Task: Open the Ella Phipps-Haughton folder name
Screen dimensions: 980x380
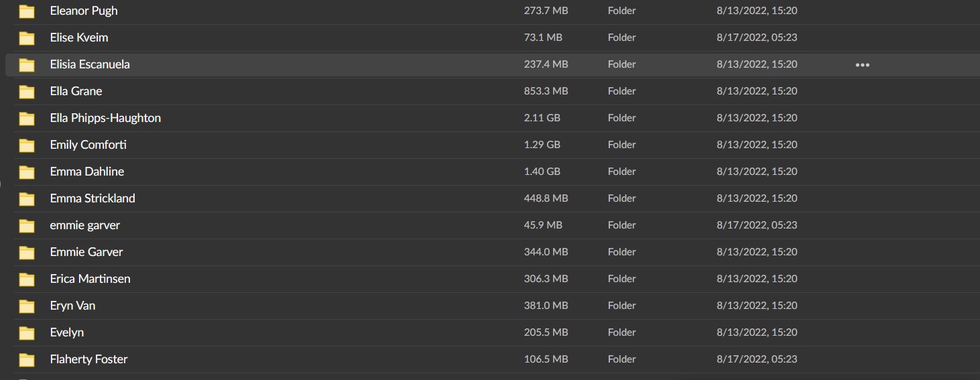Action: tap(105, 118)
